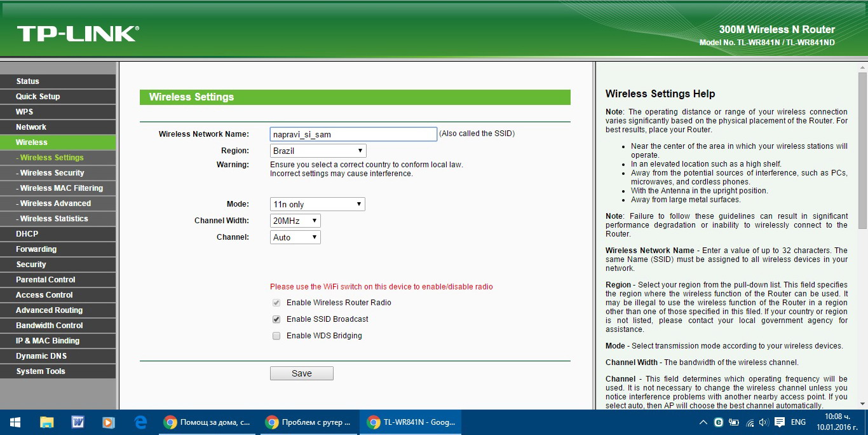Viewport: 868px width, 435px height.
Task: Open the Action Center notifications icon
Action: point(779,422)
